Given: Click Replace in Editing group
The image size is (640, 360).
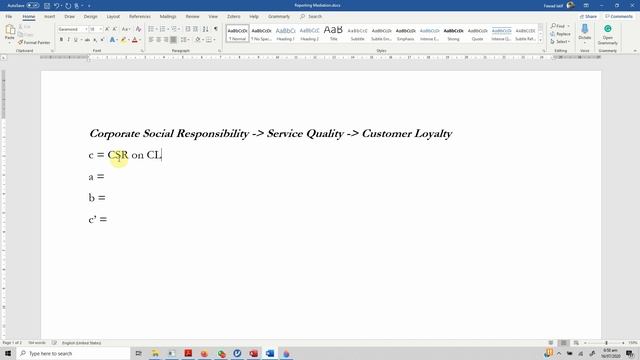Looking at the screenshot, I should (560, 34).
